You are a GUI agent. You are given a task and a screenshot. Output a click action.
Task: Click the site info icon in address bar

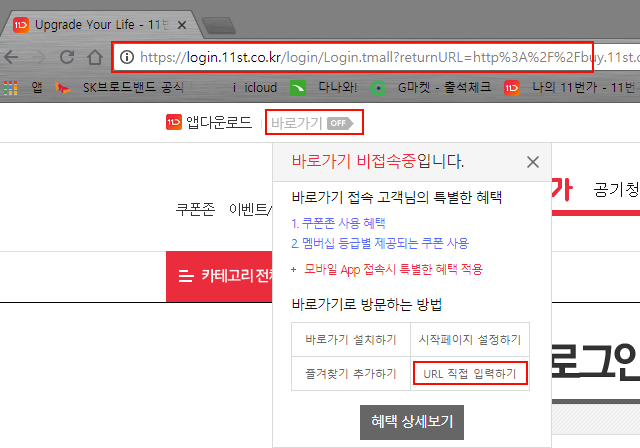click(x=127, y=57)
